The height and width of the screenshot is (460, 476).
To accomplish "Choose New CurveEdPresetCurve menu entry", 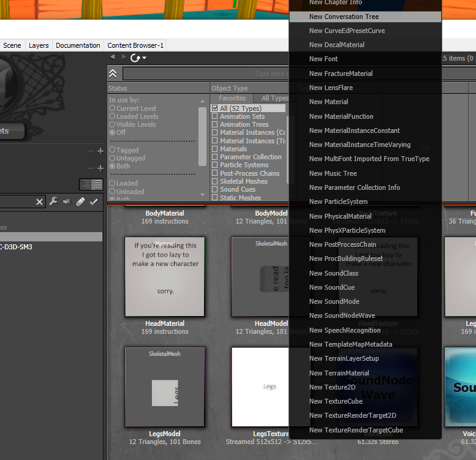I will pyautogui.click(x=365, y=31).
